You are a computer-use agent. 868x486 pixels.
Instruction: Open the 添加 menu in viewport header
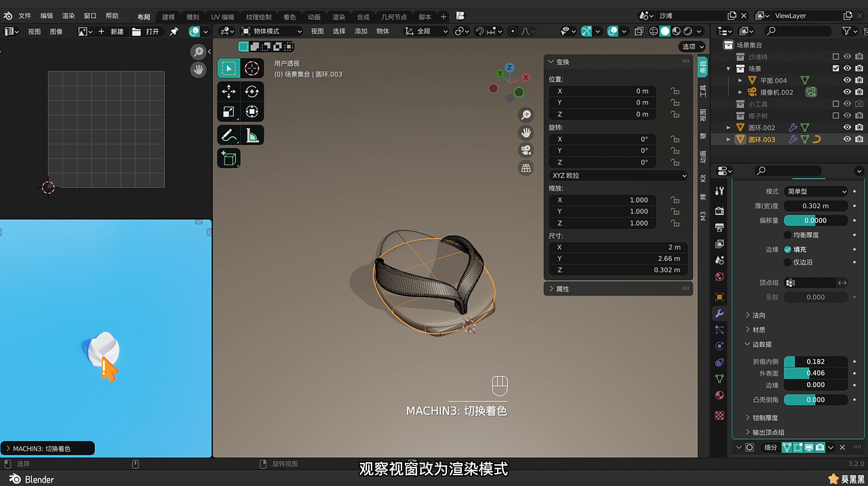[x=361, y=31]
